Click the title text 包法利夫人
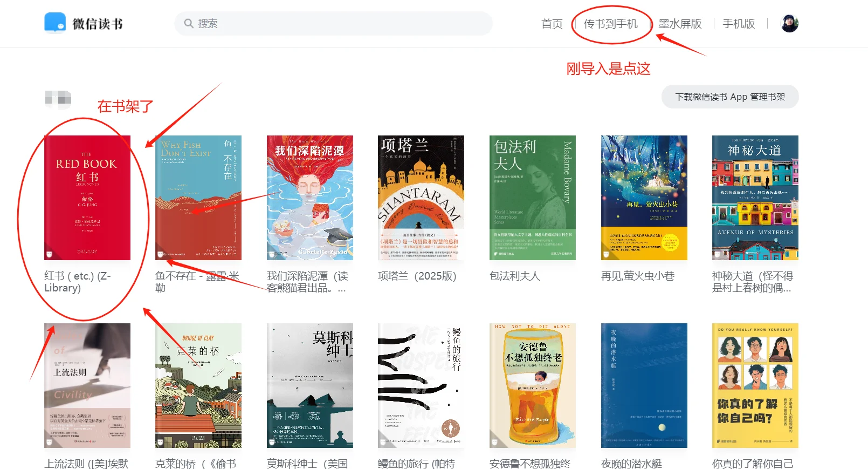The image size is (868, 469). point(515,276)
